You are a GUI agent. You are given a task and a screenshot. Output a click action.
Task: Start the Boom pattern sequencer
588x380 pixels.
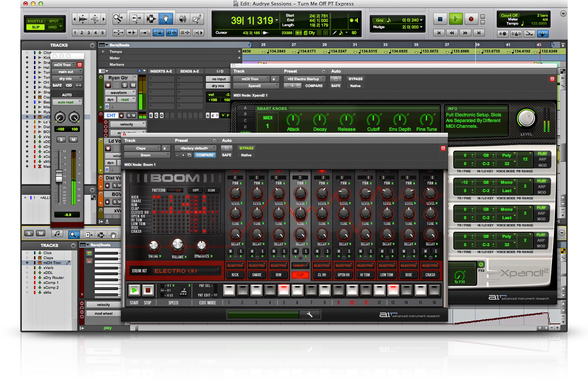[134, 290]
